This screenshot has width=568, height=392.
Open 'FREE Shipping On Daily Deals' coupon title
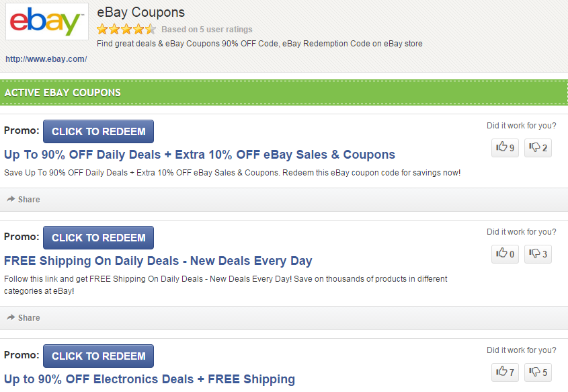pyautogui.click(x=158, y=261)
